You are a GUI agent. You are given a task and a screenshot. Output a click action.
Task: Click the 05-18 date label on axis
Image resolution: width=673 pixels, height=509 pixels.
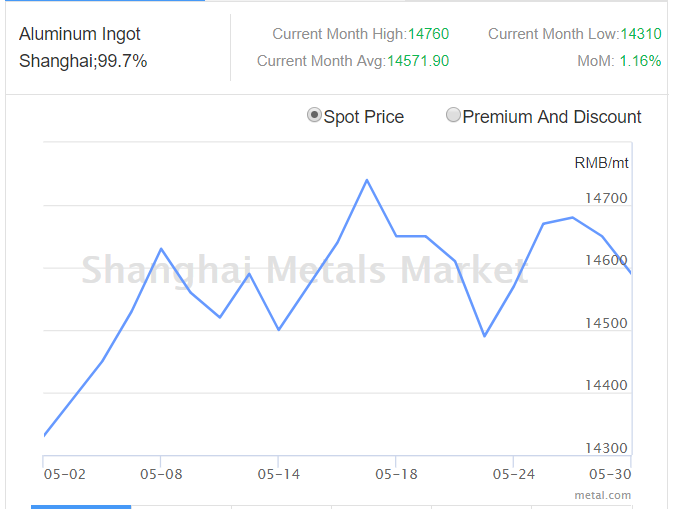point(396,474)
